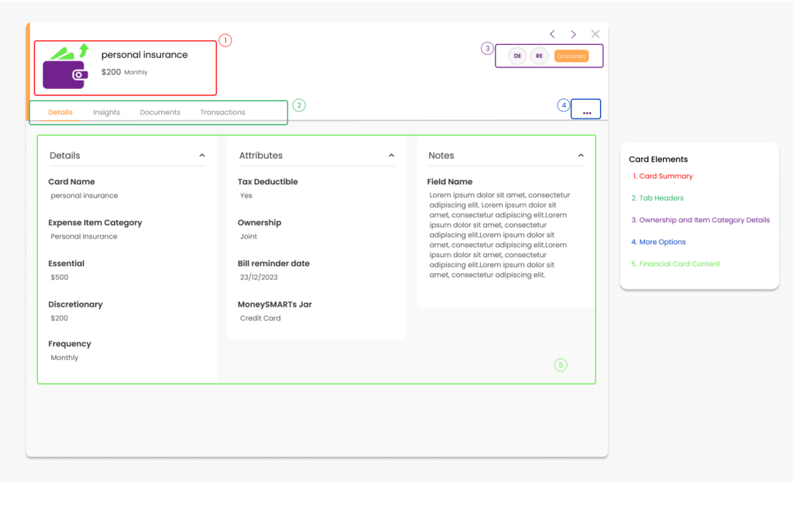The image size is (793, 532).
Task: Click the personal insurance card title
Action: (144, 55)
